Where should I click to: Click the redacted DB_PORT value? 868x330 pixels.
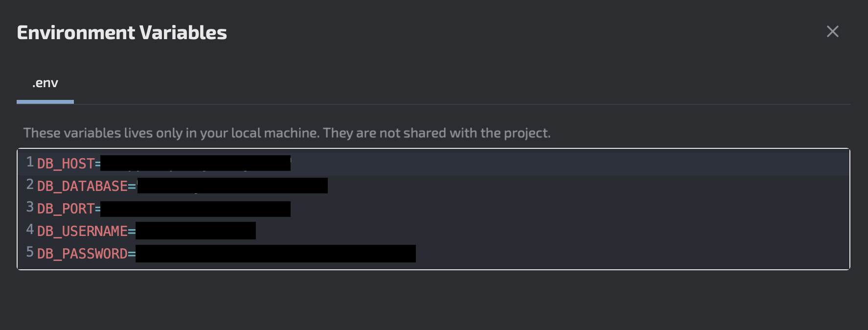196,209
